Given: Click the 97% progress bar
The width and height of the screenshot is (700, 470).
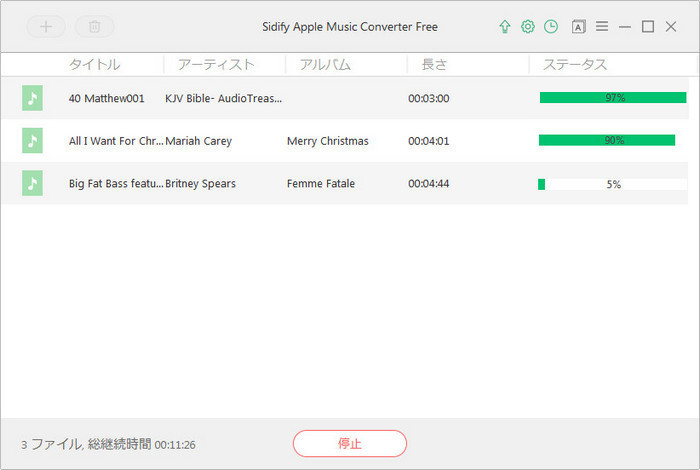Looking at the screenshot, I should [613, 97].
